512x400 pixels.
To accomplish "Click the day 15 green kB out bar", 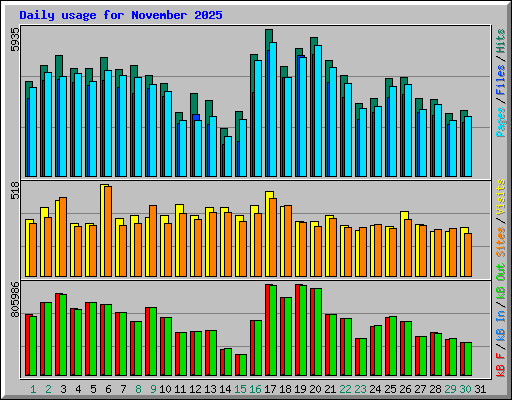I will point(243,365).
